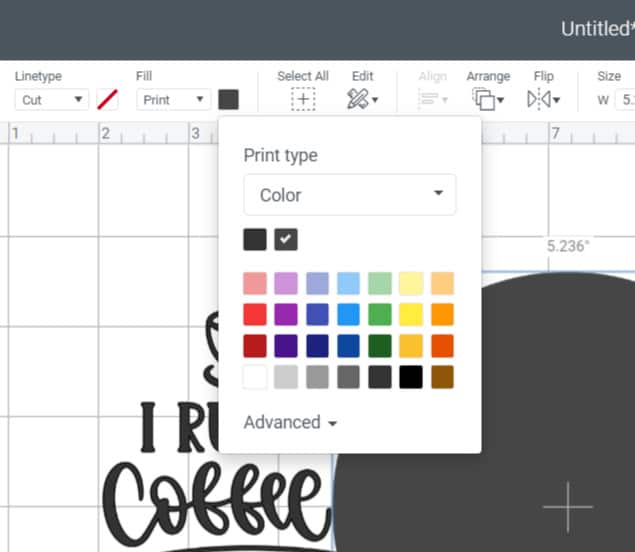635x552 pixels.
Task: Open the Align options
Action: click(433, 99)
